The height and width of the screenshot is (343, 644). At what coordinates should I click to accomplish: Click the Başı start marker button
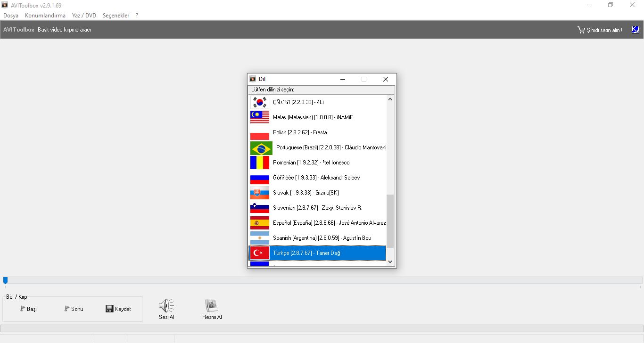pos(29,309)
